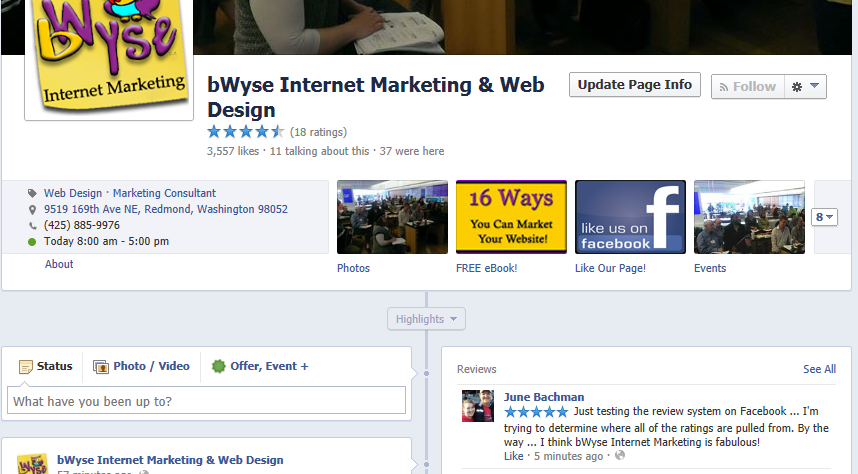Open the bWyse post author name link

point(170,460)
